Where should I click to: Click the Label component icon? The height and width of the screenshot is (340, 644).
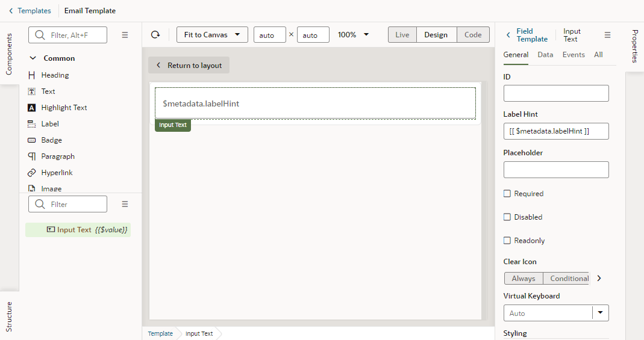pos(31,124)
